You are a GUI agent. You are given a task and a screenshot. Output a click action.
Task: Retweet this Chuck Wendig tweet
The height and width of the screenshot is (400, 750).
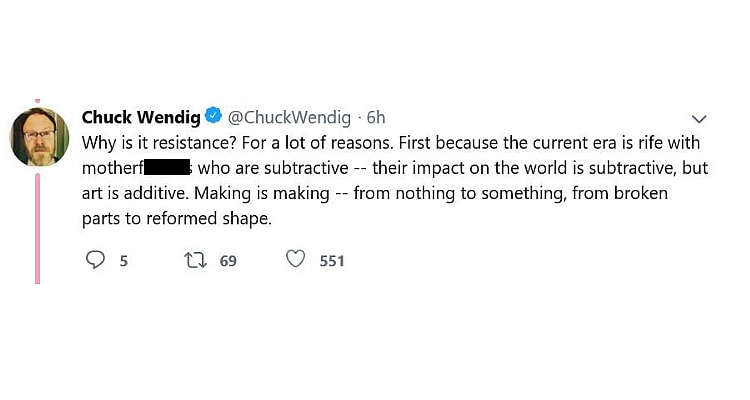pyautogui.click(x=194, y=260)
